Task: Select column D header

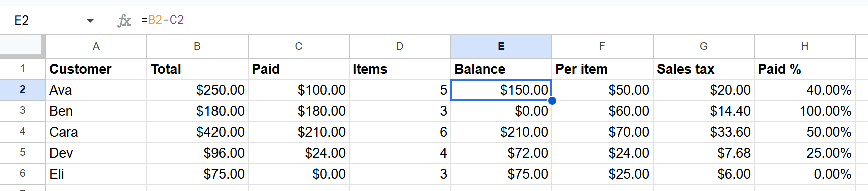Action: pos(400,46)
